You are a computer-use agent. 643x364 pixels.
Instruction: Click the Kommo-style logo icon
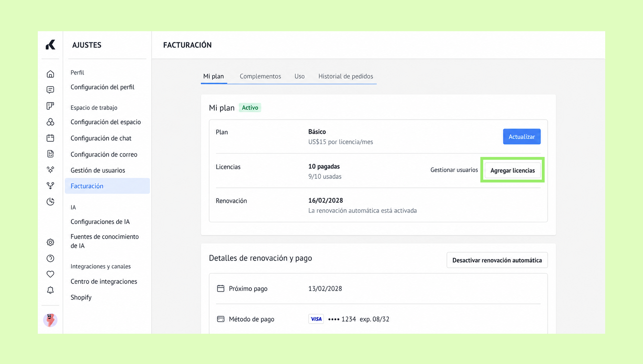click(50, 45)
